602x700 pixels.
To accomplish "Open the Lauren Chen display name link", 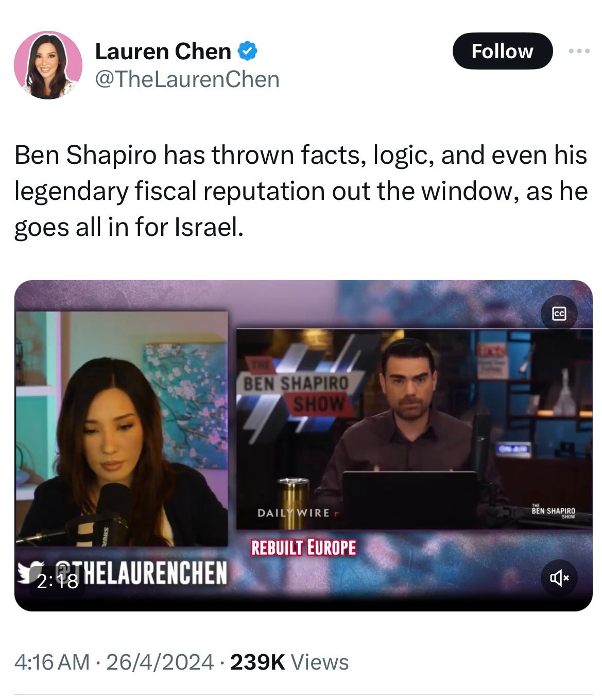I will [x=163, y=51].
